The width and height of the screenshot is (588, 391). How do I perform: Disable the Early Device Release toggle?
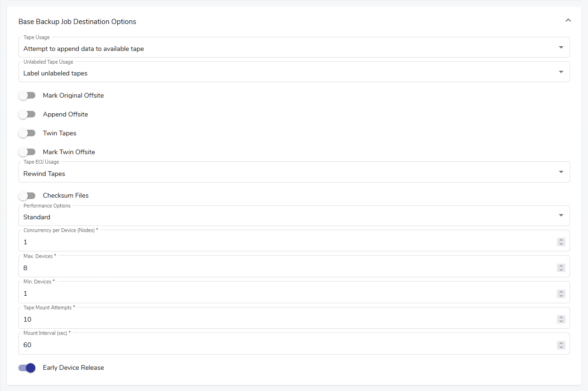[x=27, y=367]
